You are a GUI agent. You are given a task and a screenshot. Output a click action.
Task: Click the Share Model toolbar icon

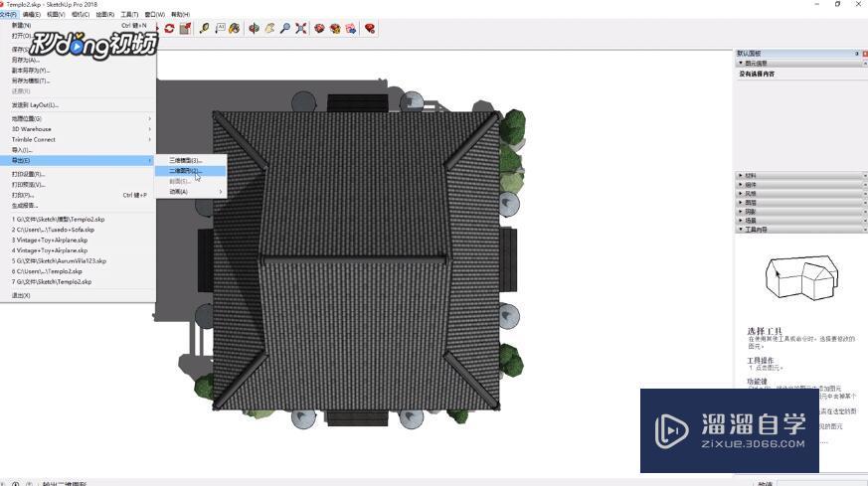coord(335,28)
